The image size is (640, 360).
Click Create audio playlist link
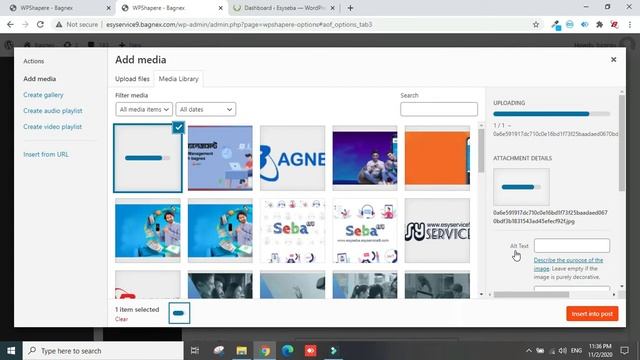pyautogui.click(x=53, y=111)
